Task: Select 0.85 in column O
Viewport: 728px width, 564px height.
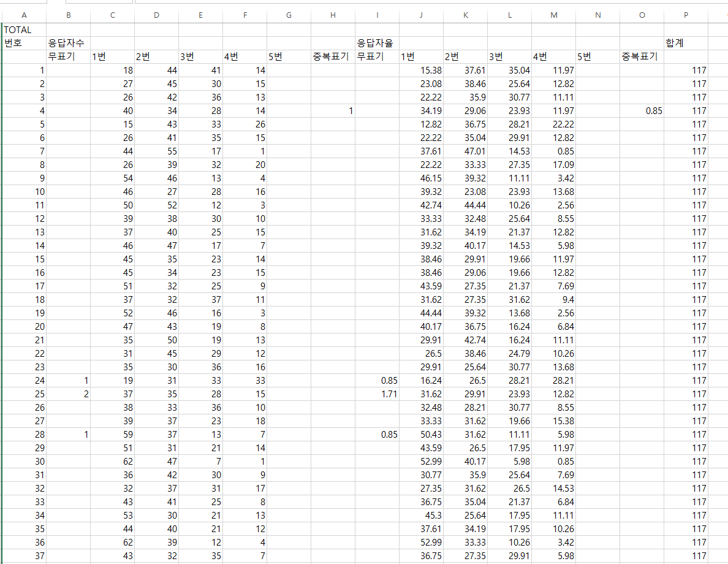Action: click(642, 111)
